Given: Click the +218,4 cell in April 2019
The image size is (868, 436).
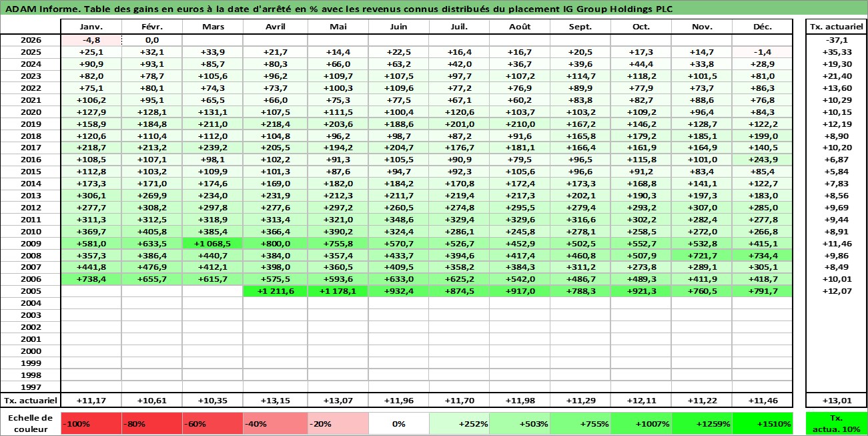Looking at the screenshot, I should (275, 124).
